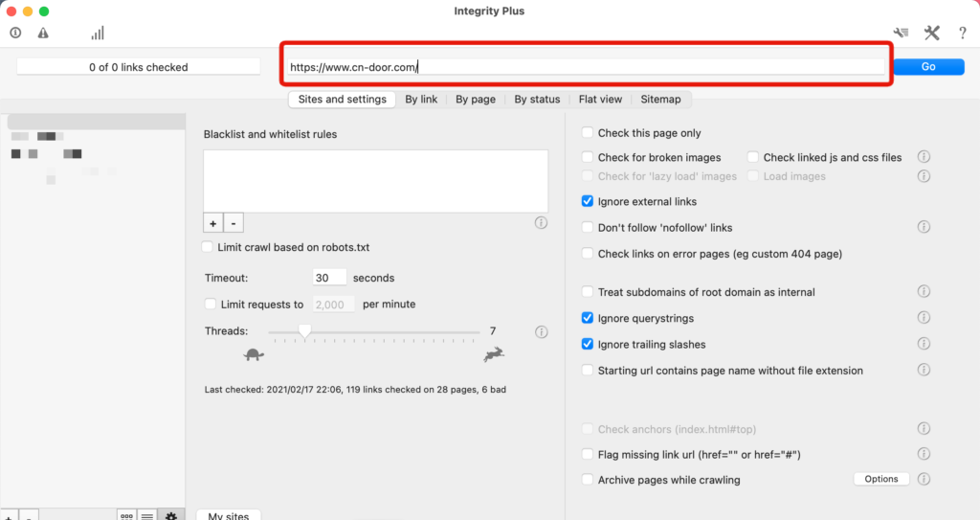Uncheck Ignore querystrings
Screen dimensions: 980x520
588,318
